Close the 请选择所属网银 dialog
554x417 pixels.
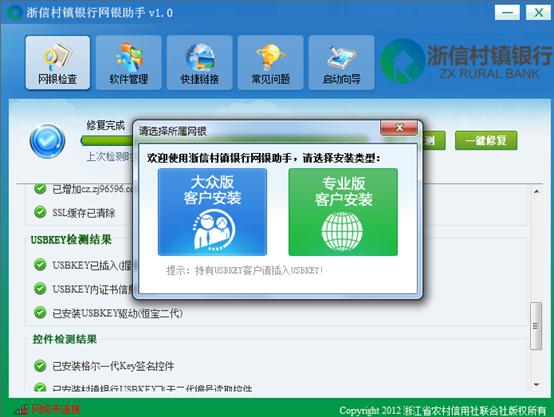[x=399, y=128]
